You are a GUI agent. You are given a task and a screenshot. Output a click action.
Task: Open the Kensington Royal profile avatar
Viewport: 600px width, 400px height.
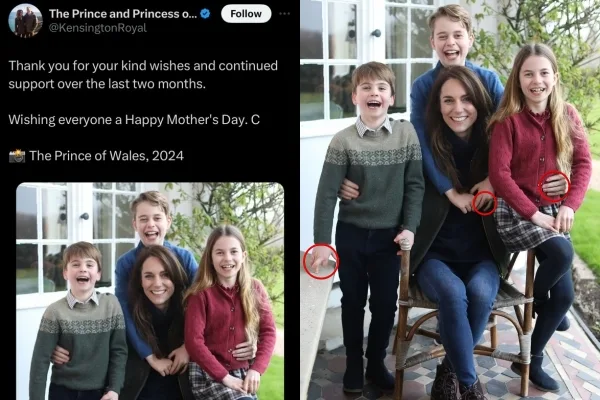(25, 19)
